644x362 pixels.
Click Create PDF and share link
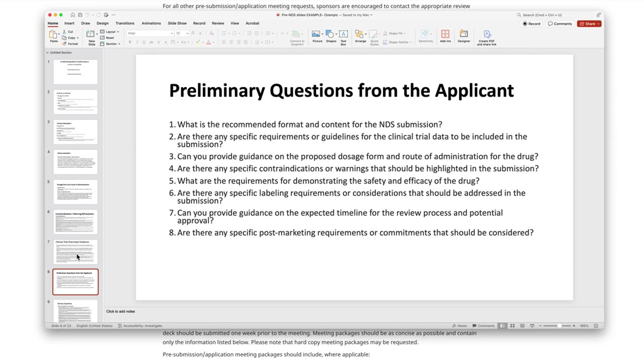coord(487,38)
